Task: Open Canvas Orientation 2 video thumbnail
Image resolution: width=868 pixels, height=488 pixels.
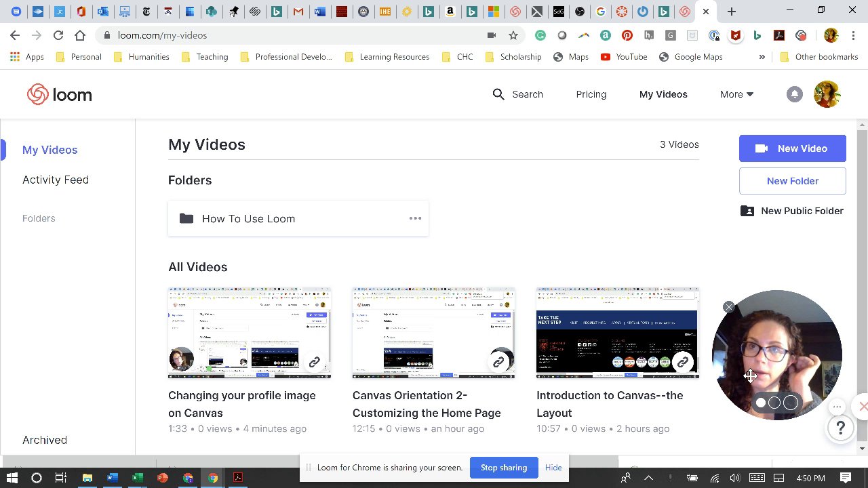Action: tap(434, 333)
